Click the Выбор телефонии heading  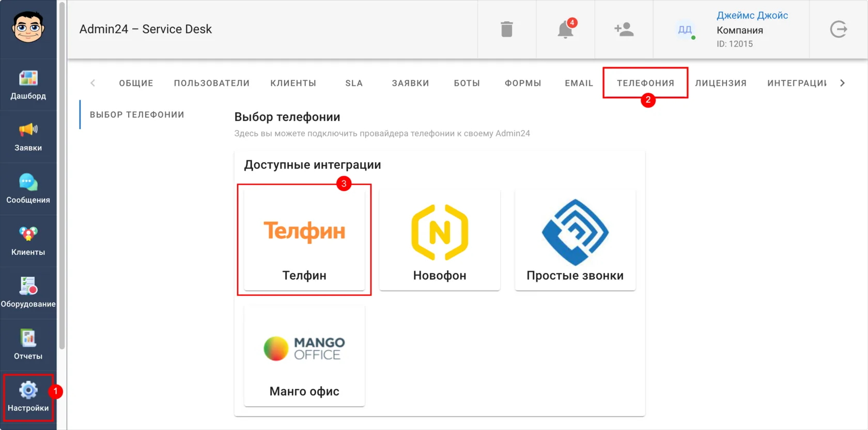287,117
